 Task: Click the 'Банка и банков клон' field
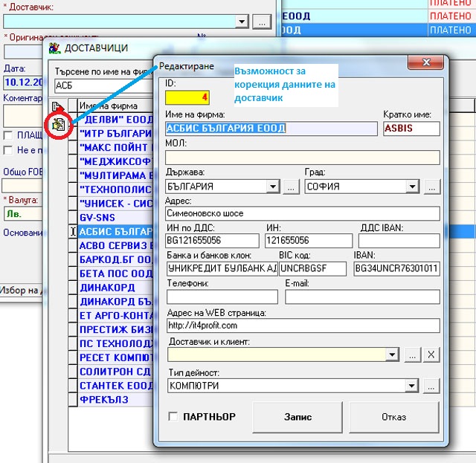click(x=222, y=268)
